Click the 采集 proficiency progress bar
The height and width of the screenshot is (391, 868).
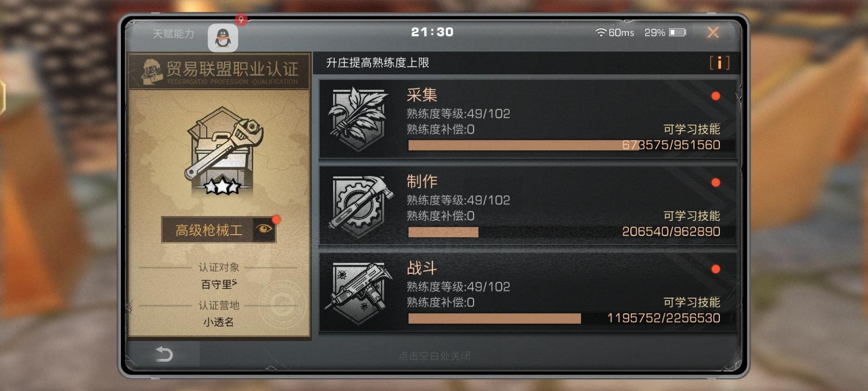tap(571, 145)
